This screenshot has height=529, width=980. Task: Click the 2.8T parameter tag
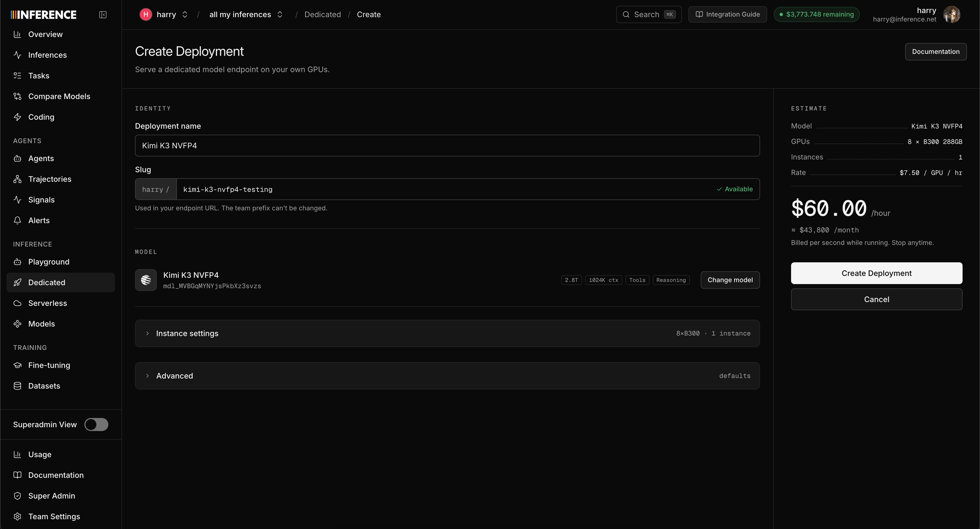571,280
